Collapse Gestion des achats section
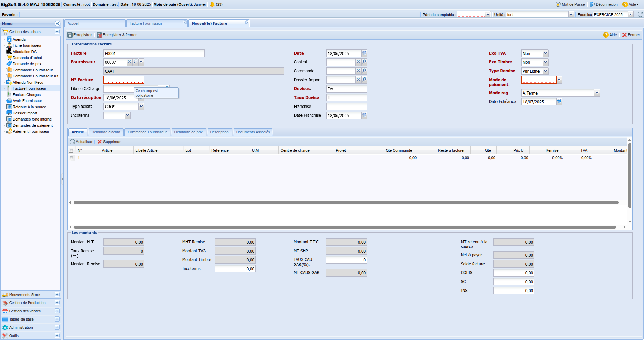 (57, 31)
